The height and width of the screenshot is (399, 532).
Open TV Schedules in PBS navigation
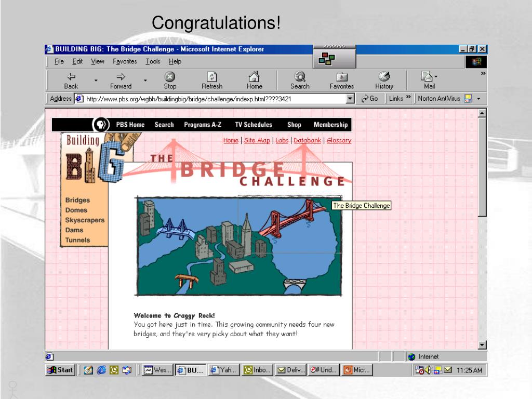[x=254, y=125]
